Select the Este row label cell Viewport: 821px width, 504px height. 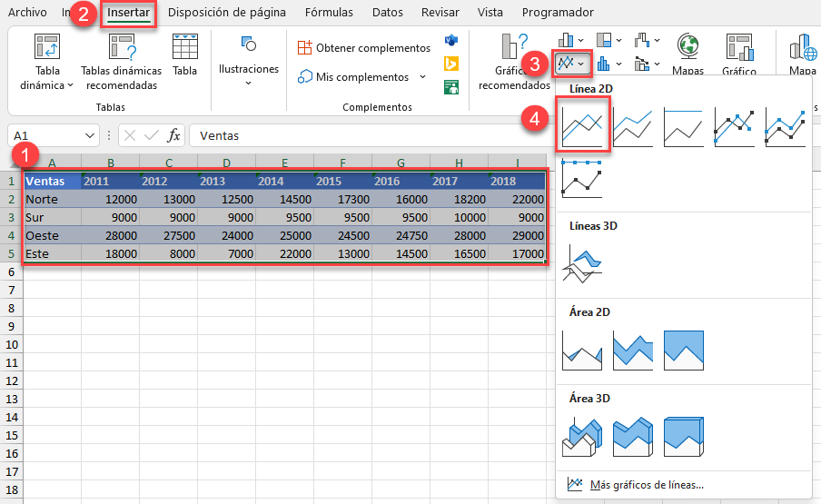coord(53,253)
